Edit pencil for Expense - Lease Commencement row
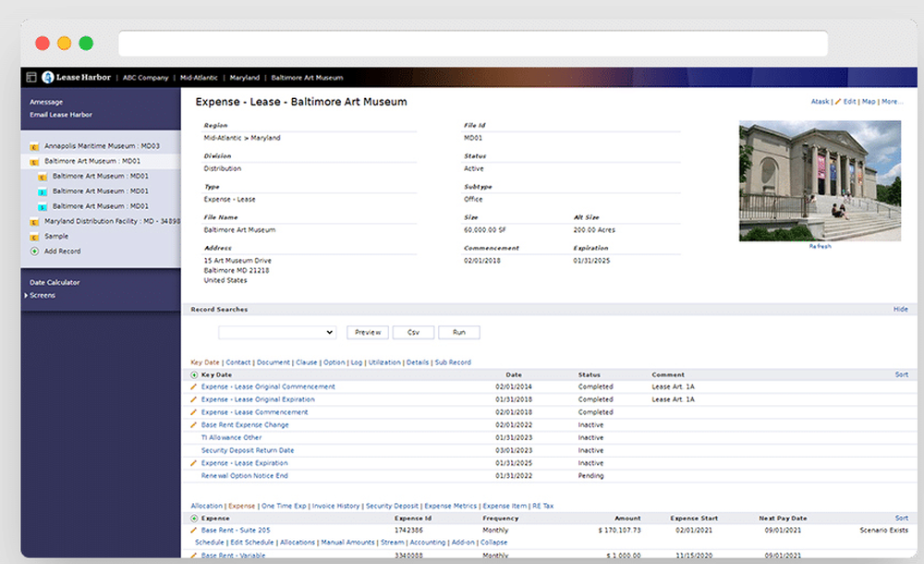The image size is (924, 564). (193, 412)
